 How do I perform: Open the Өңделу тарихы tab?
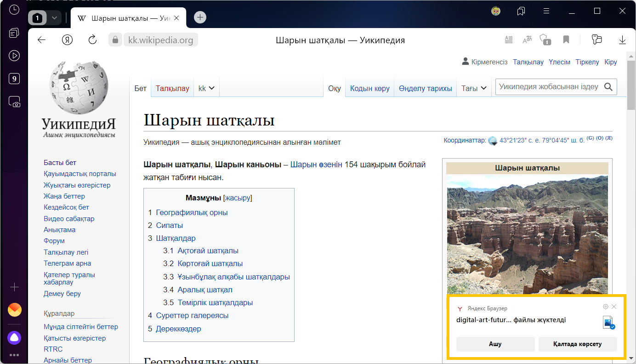(x=425, y=88)
